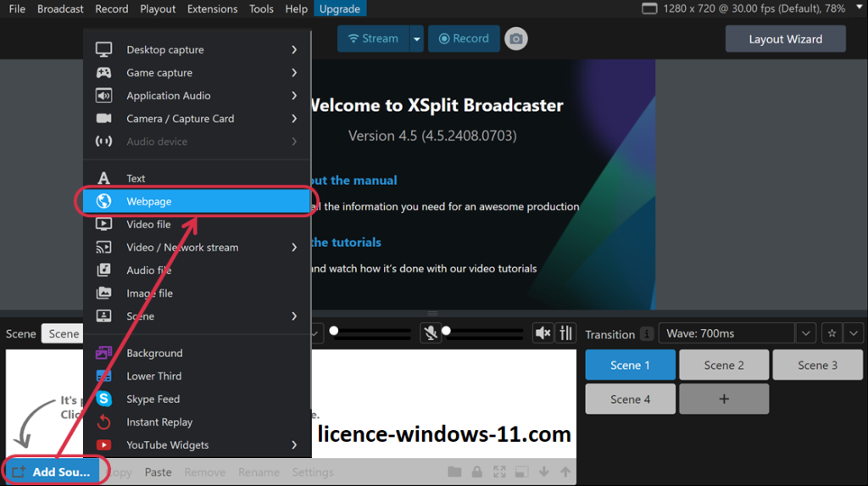This screenshot has width=868, height=486.
Task: Open the audio mixer settings icon
Action: tap(567, 333)
